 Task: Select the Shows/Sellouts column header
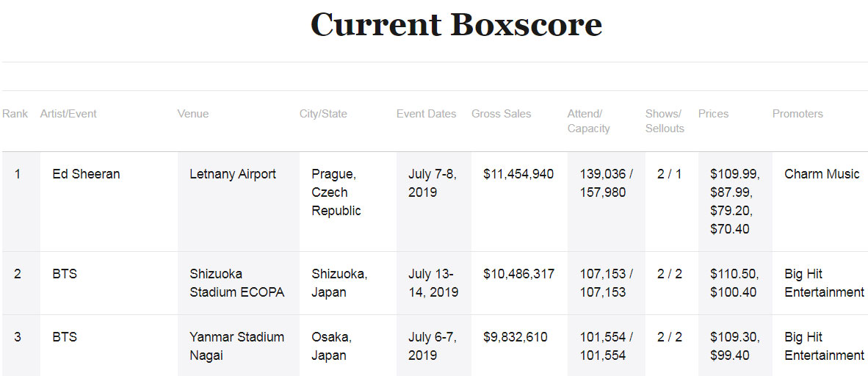665,120
